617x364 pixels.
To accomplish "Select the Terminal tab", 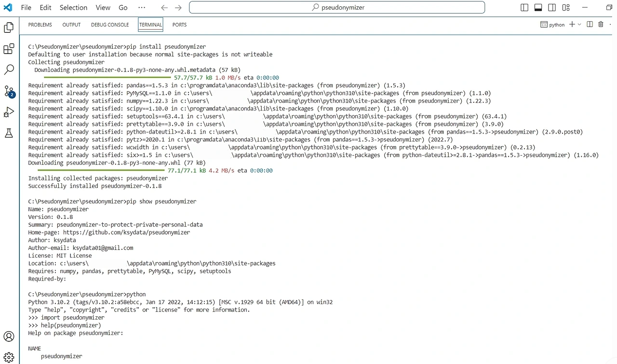I will 150,25.
